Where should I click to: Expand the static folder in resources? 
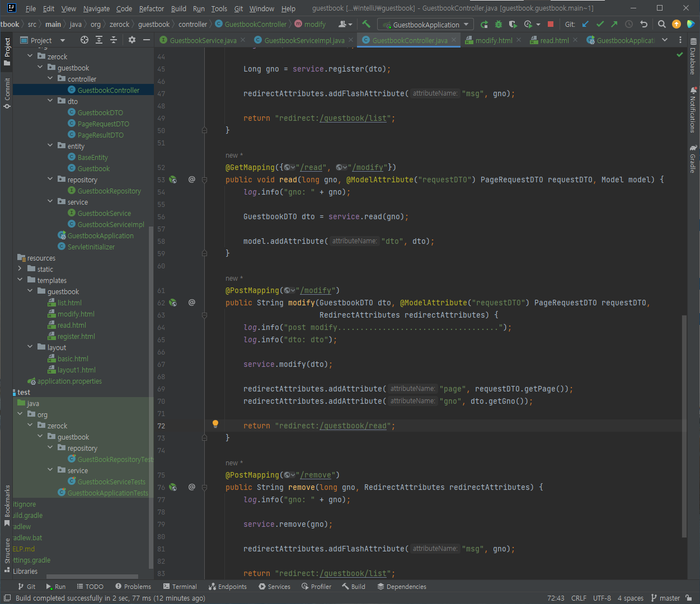20,269
